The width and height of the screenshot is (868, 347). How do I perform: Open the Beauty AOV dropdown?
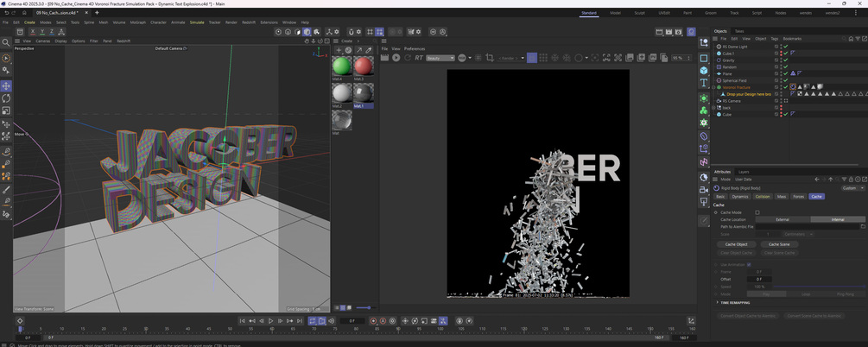click(440, 58)
